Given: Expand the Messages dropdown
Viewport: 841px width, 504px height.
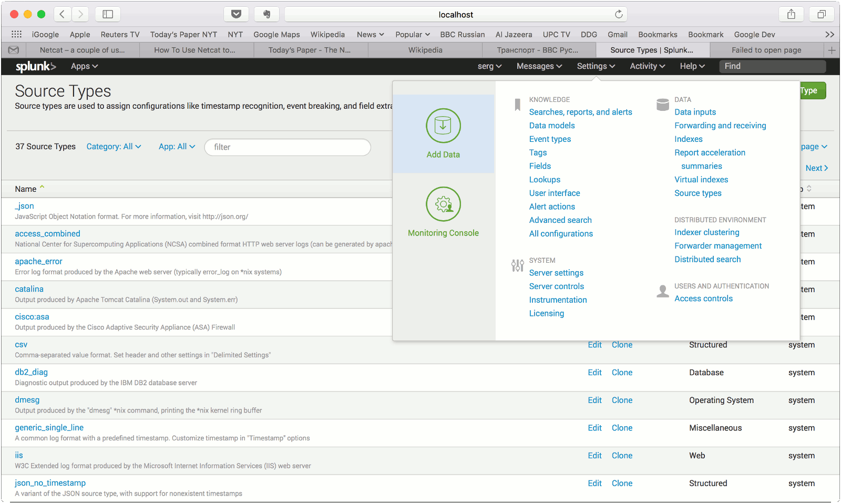Looking at the screenshot, I should coord(539,66).
